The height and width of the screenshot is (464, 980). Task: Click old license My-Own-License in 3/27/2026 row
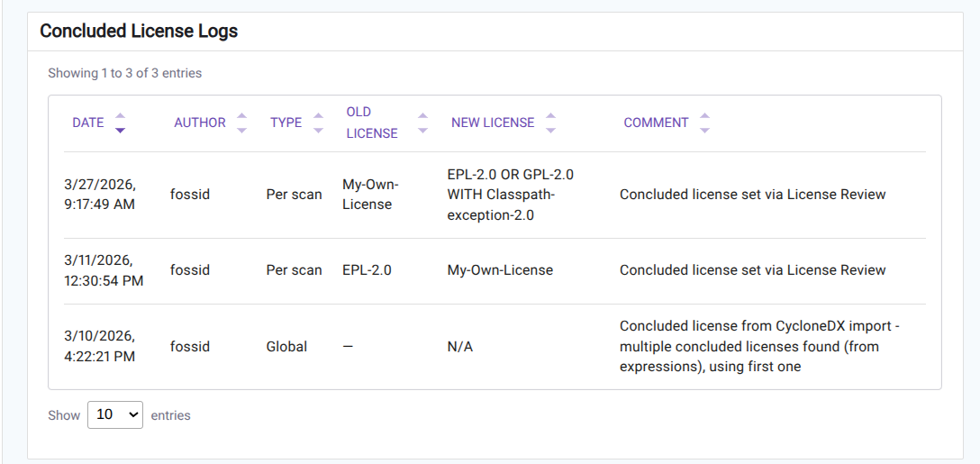pos(370,195)
